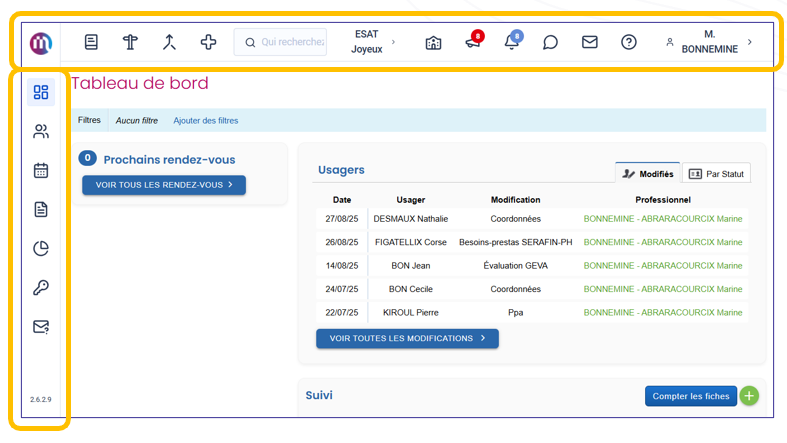Click the dashboard grid icon in sidebar
This screenshot has width=787, height=443.
click(x=41, y=93)
